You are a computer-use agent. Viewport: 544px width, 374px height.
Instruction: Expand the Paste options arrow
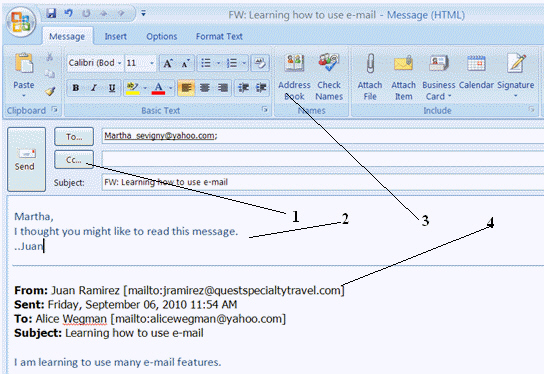pyautogui.click(x=24, y=96)
